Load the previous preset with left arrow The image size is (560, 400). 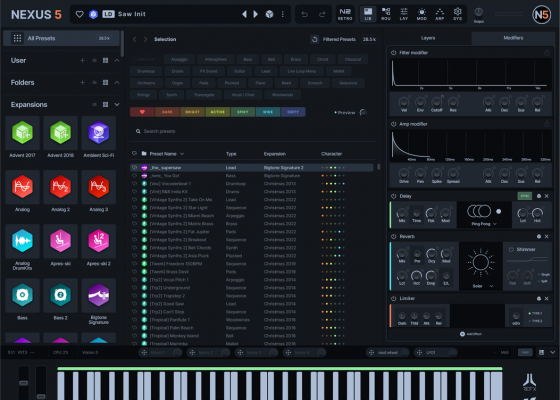pos(244,14)
